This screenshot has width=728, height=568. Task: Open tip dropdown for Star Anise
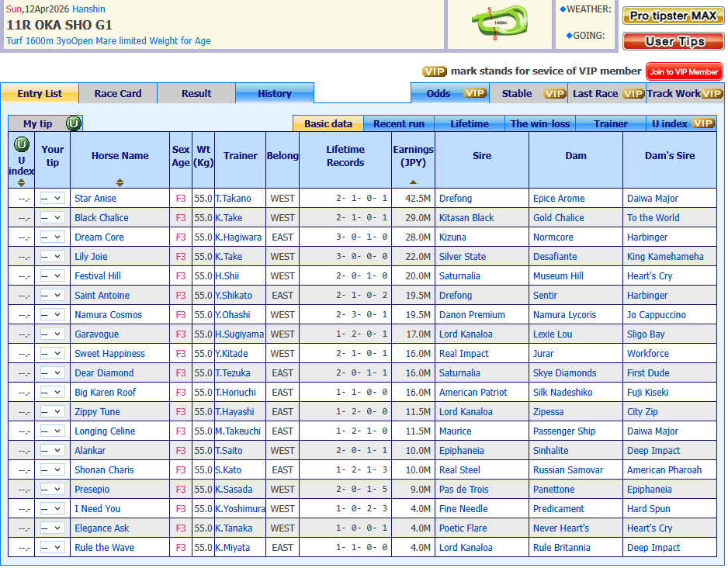pos(51,198)
